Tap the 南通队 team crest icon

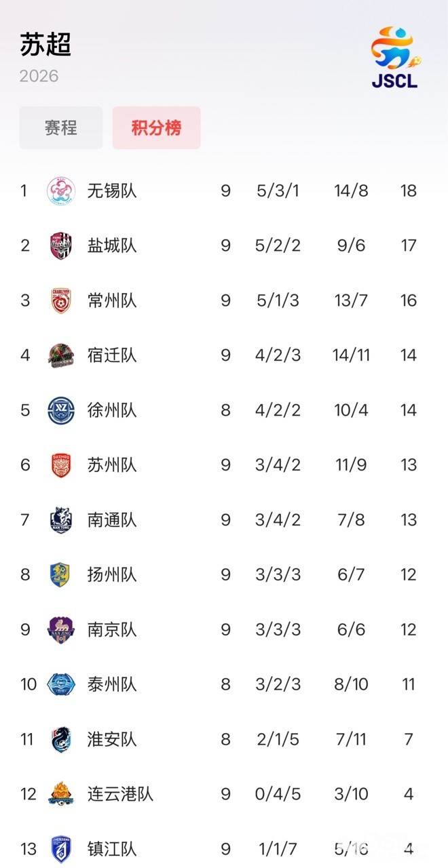(x=61, y=520)
